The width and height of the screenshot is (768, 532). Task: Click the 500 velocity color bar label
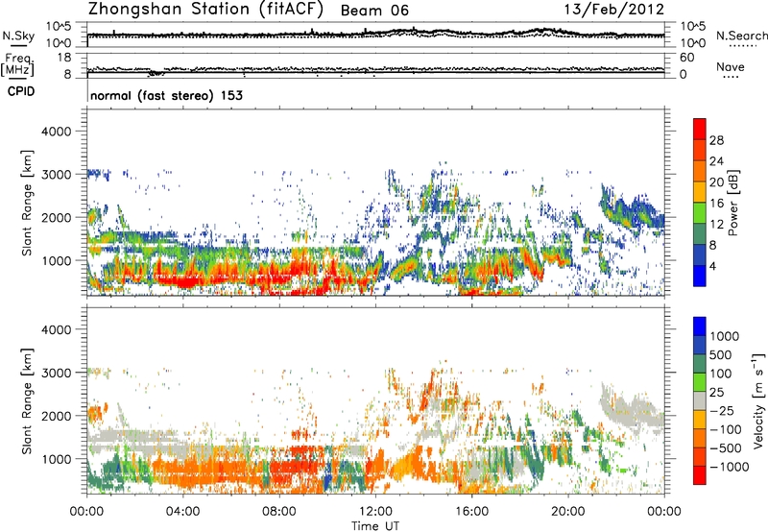tap(721, 354)
